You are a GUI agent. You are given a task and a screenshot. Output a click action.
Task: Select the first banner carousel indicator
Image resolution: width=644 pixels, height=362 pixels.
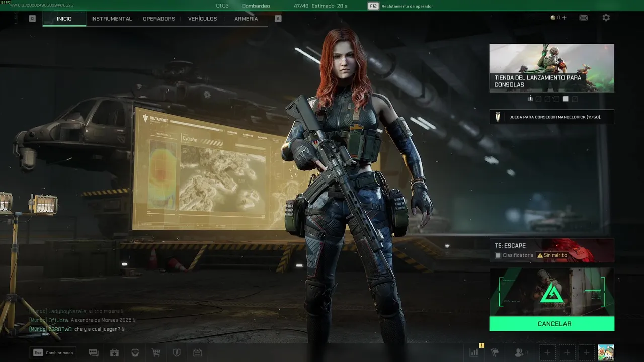click(x=530, y=99)
